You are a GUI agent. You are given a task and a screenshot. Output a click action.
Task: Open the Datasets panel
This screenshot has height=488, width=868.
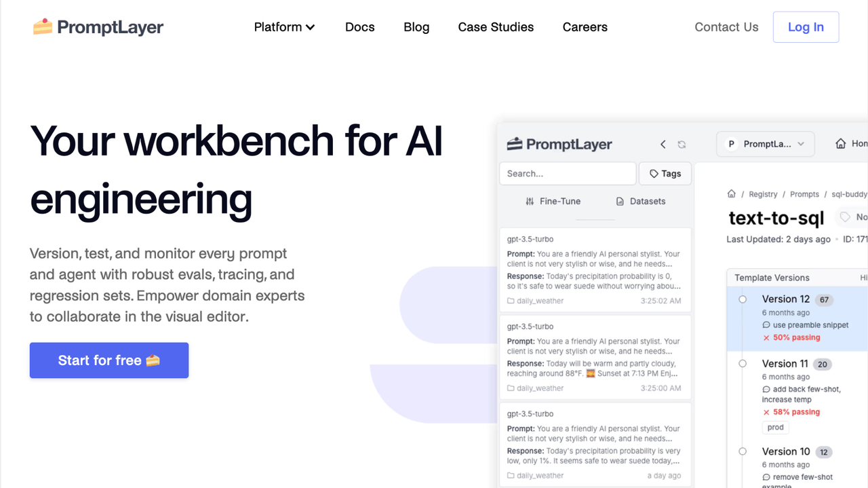tap(639, 201)
